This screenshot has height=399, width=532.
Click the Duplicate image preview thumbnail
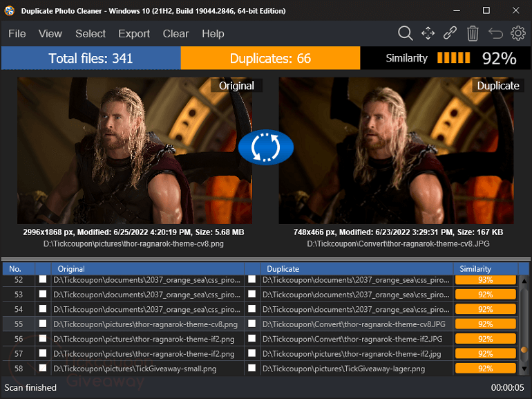pos(396,151)
